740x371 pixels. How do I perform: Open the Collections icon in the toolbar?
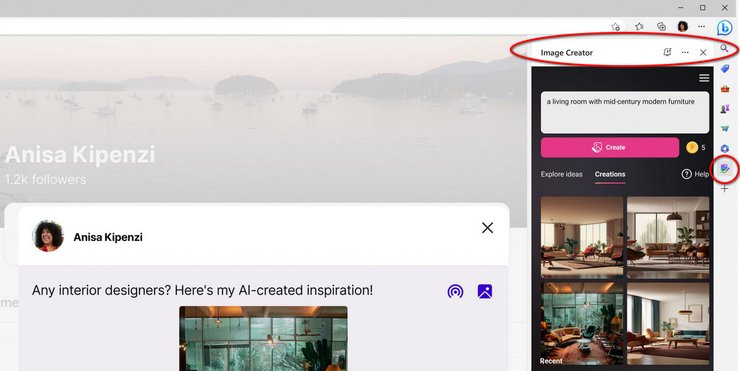[x=662, y=26]
